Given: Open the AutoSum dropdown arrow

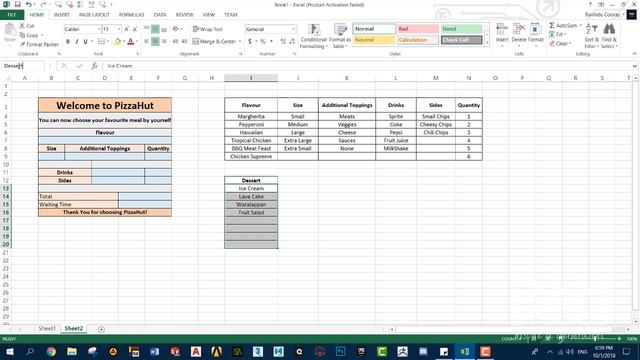Looking at the screenshot, I should pyautogui.click(x=580, y=26).
